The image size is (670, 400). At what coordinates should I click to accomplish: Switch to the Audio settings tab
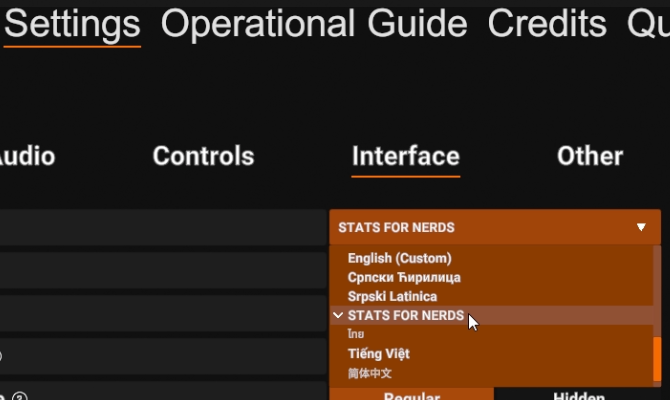(26, 156)
